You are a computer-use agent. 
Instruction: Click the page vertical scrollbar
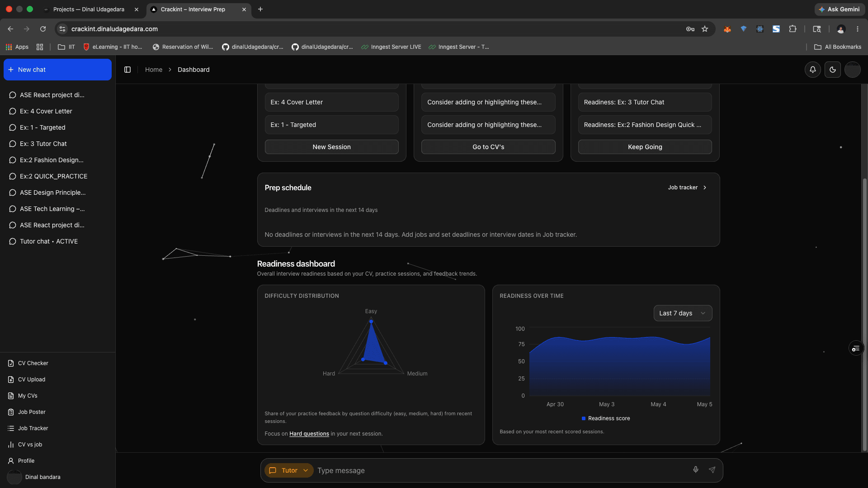tap(864, 314)
